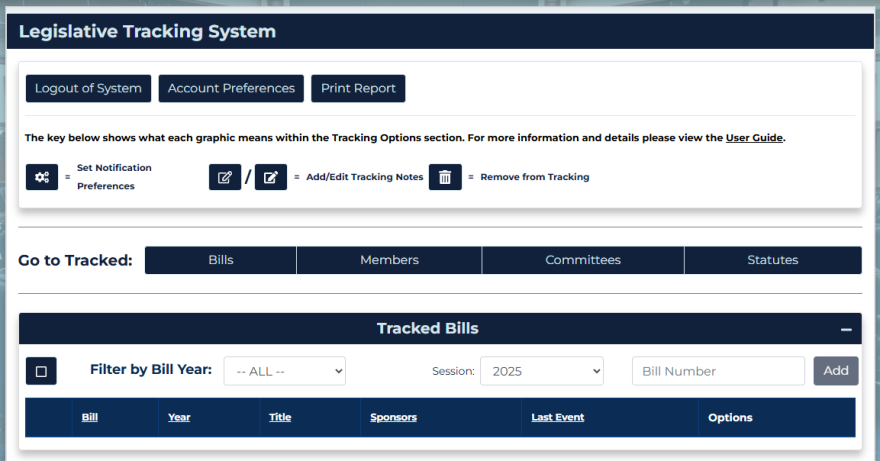This screenshot has width=880, height=461.
Task: Sort table by Sponsors column
Action: coord(393,417)
